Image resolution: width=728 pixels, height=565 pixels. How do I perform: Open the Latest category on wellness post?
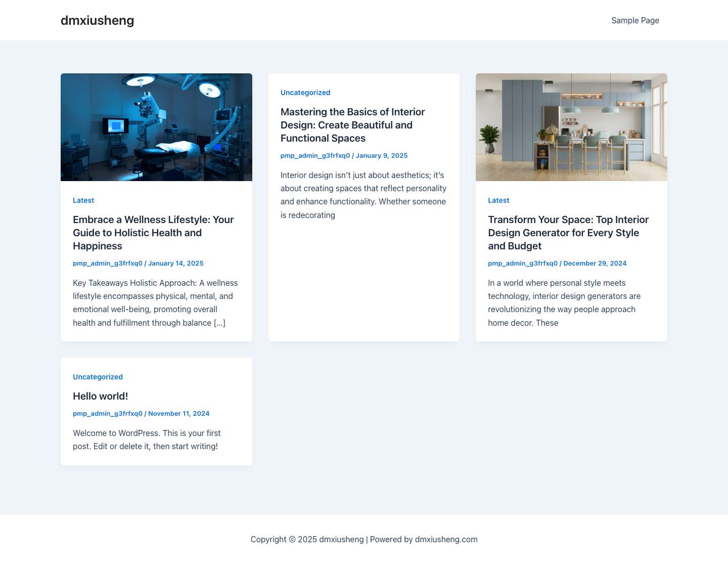coord(83,200)
